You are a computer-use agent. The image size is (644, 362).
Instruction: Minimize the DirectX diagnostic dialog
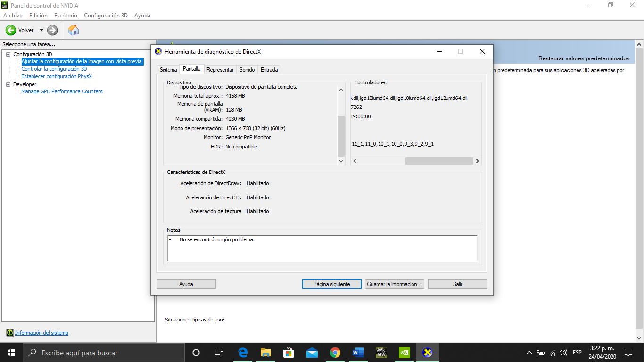439,51
